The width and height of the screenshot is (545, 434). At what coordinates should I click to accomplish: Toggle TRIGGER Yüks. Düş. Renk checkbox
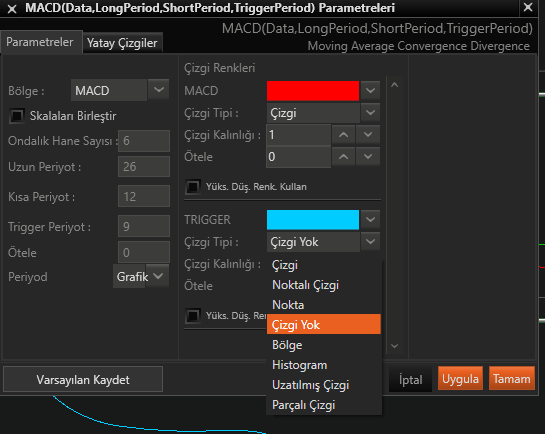coord(193,316)
